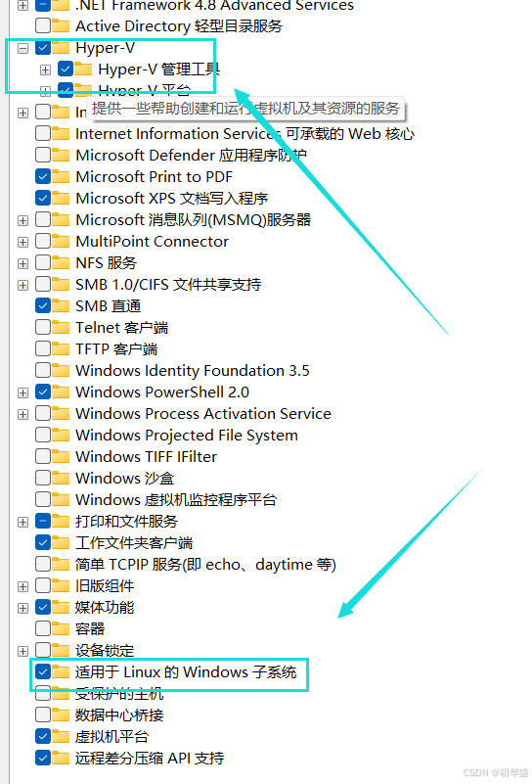Click folder icon of Microsoft Print to PDF
The width and height of the screenshot is (532, 784).
coord(61,176)
